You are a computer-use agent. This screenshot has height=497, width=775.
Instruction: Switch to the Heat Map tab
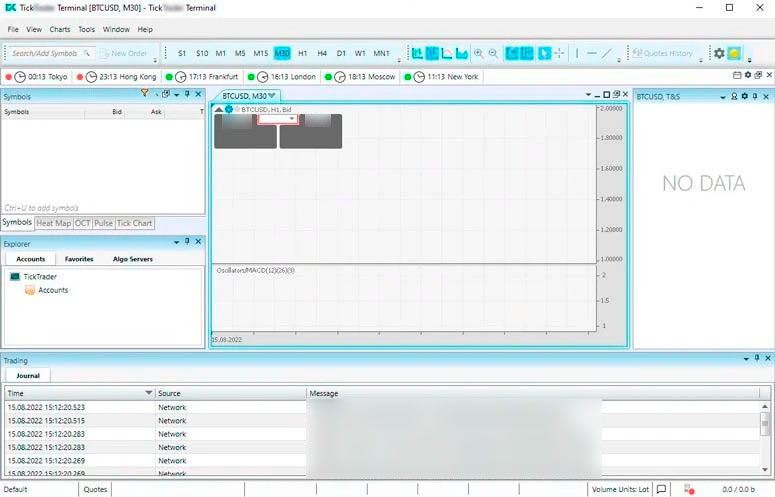pyautogui.click(x=54, y=223)
